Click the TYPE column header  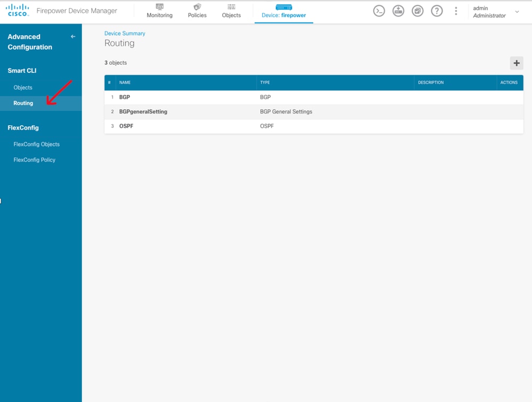[265, 83]
